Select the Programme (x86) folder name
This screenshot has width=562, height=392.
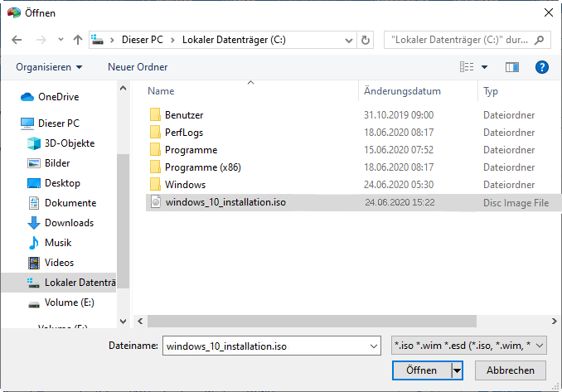203,167
